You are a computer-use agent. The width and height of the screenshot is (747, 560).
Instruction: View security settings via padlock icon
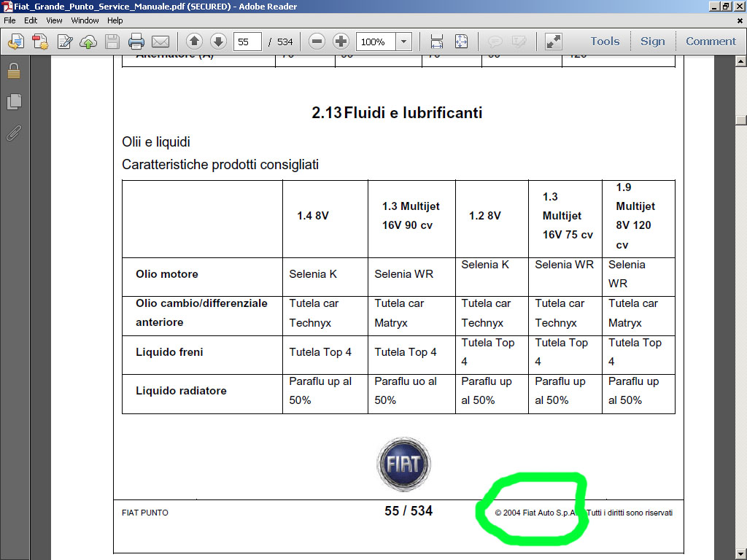13,71
